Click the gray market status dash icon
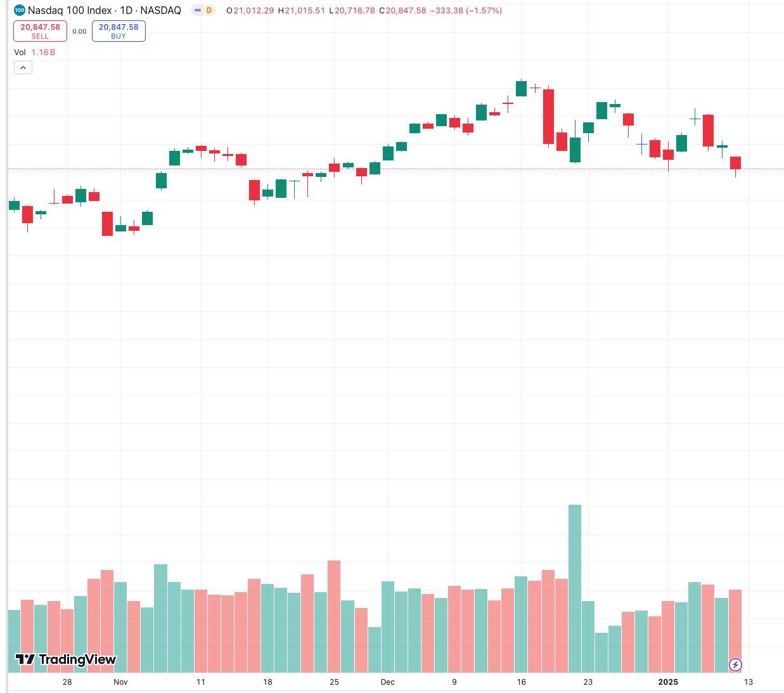 point(198,10)
